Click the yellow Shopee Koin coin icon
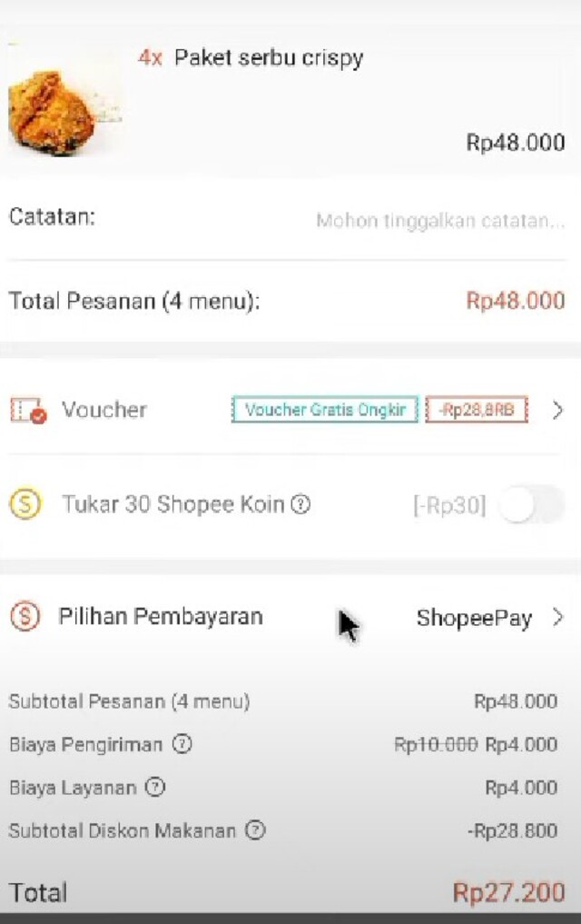The width and height of the screenshot is (581, 924). pyautogui.click(x=25, y=505)
